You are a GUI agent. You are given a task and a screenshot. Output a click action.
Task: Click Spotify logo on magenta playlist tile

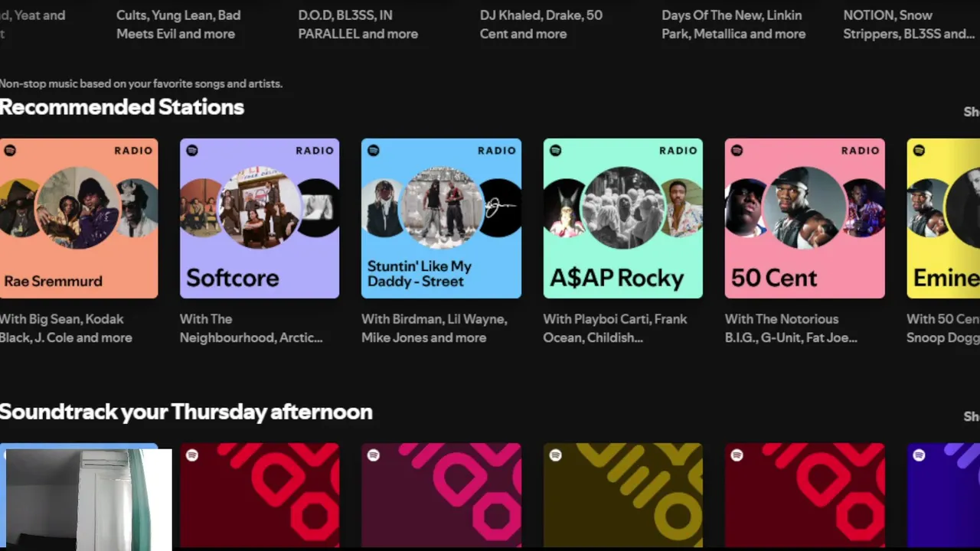click(x=374, y=455)
